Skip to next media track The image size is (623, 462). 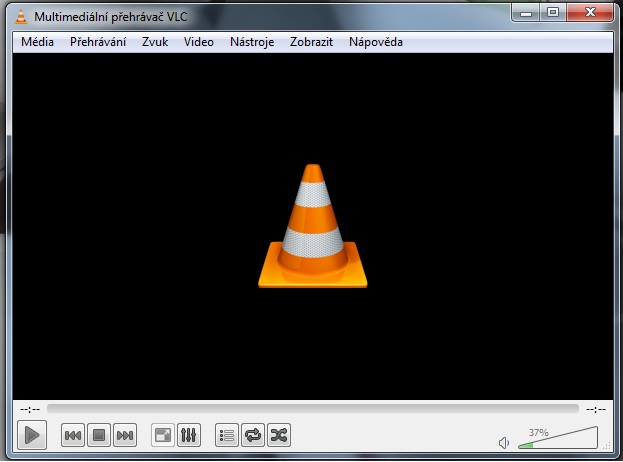point(125,435)
